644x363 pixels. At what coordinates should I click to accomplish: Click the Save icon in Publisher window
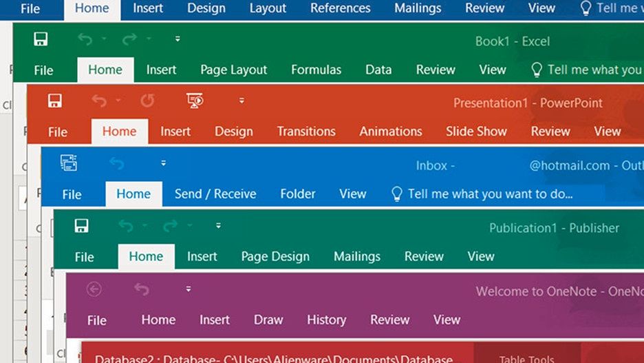(x=81, y=226)
